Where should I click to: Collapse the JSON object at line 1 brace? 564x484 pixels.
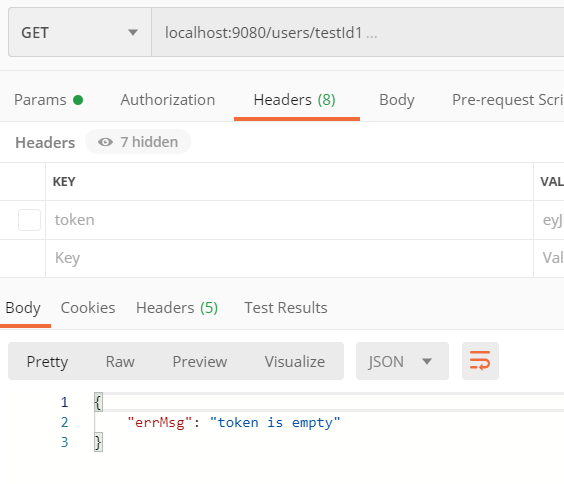coord(98,402)
